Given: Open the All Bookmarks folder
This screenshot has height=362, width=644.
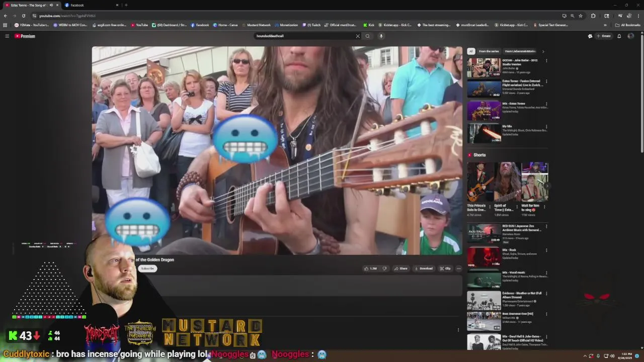Looking at the screenshot, I should pos(627,25).
